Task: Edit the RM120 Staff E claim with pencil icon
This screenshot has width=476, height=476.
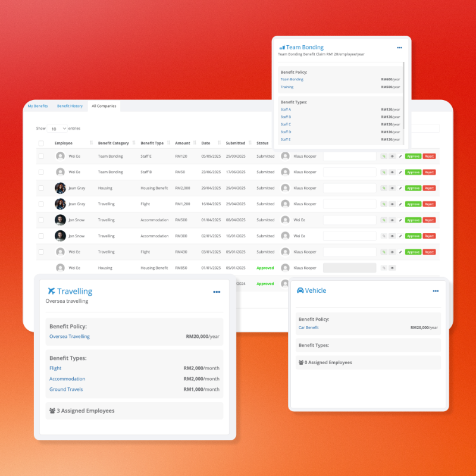Action: [400, 156]
